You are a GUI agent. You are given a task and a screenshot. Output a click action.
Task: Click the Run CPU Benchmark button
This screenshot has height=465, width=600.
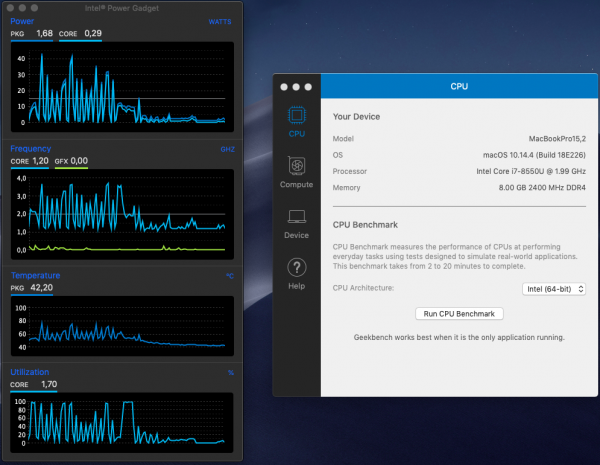pyautogui.click(x=459, y=313)
